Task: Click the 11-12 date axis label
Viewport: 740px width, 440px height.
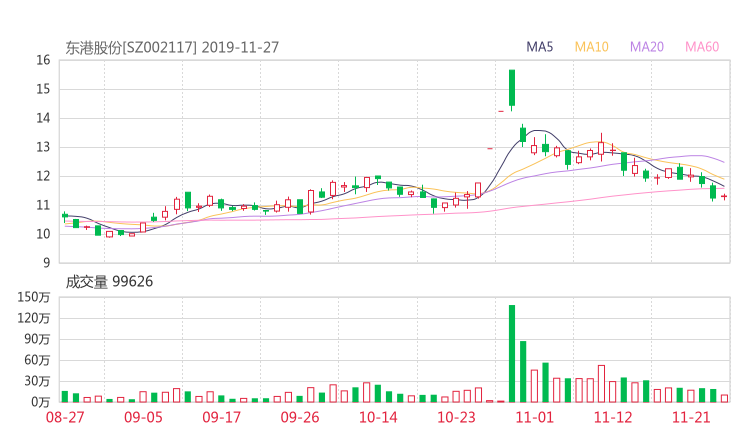Action: (613, 417)
